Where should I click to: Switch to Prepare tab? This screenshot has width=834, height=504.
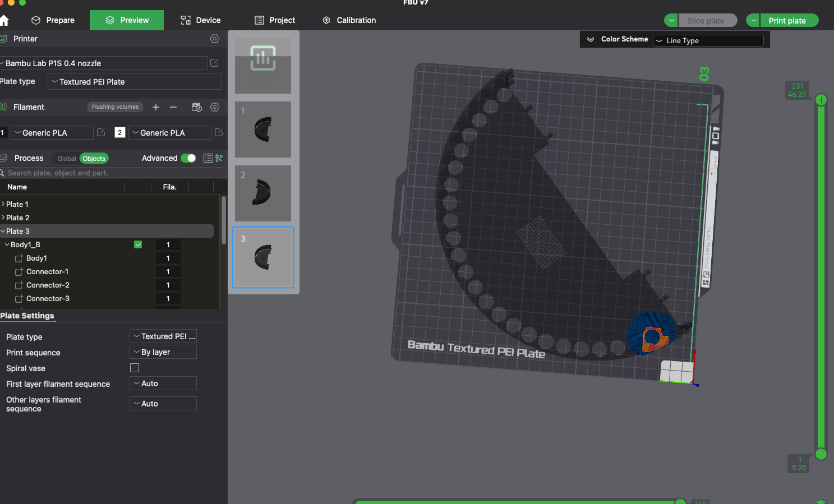tap(53, 20)
